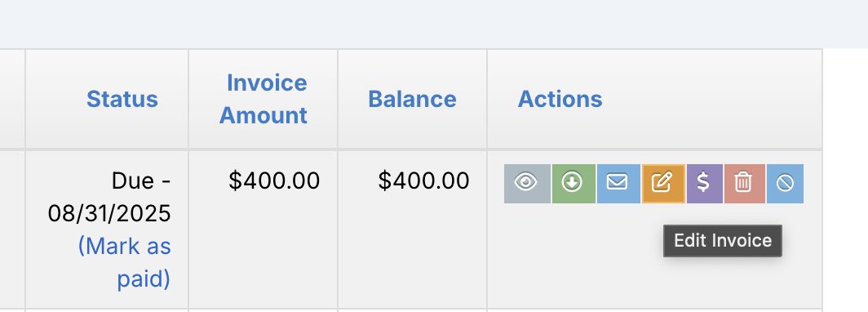The image size is (868, 312).
Task: Sort by the Invoice Amount column header
Action: point(263,99)
